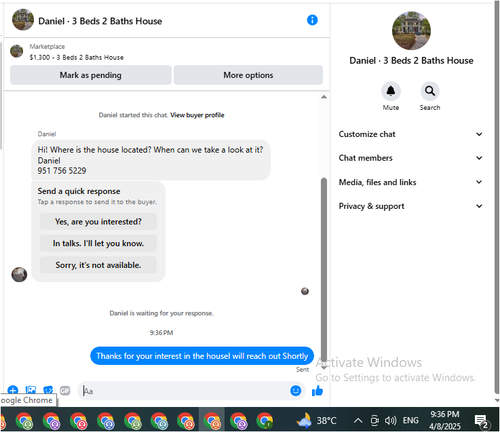Viewport: 500px width, 432px height.
Task: Choose a sticker using the sticker icon
Action: [x=48, y=390]
